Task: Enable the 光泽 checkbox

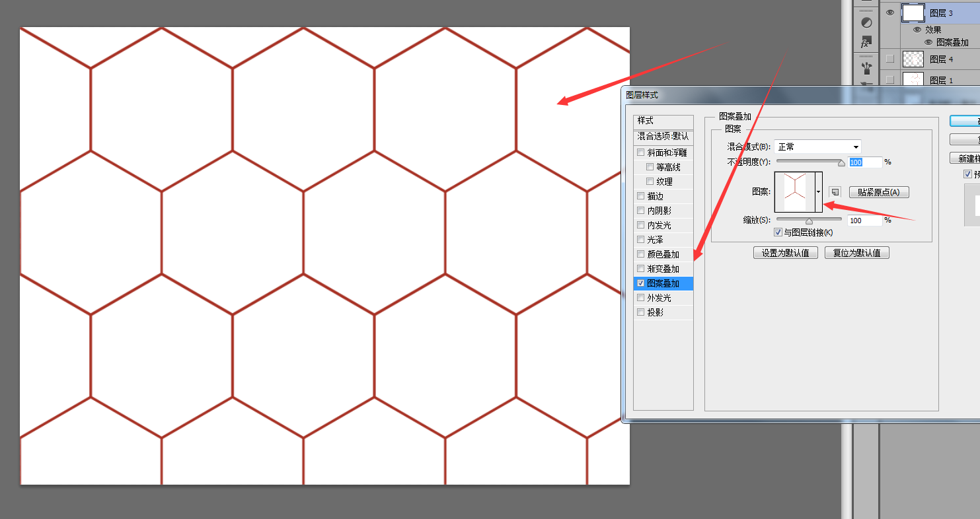Action: tap(640, 240)
